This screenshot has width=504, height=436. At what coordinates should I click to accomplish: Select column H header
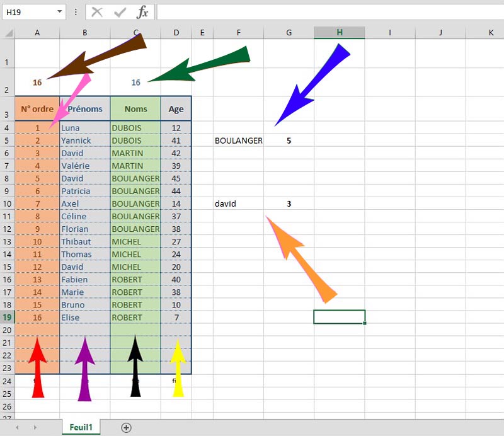click(x=340, y=33)
